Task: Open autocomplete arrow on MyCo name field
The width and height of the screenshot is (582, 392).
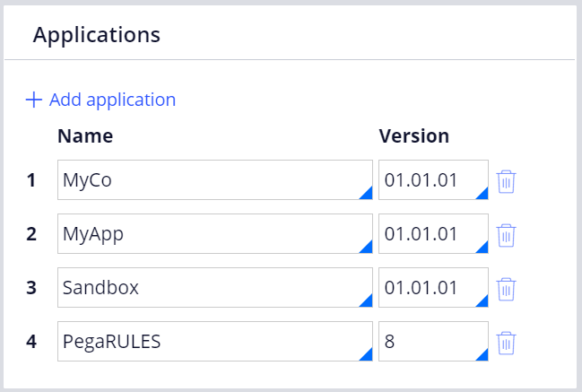Action: pos(367,194)
